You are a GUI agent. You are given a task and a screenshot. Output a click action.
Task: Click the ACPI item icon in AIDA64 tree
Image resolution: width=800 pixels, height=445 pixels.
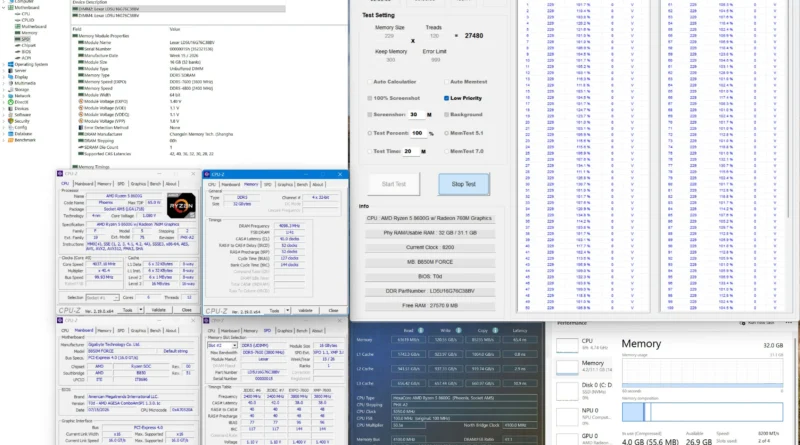18,58
